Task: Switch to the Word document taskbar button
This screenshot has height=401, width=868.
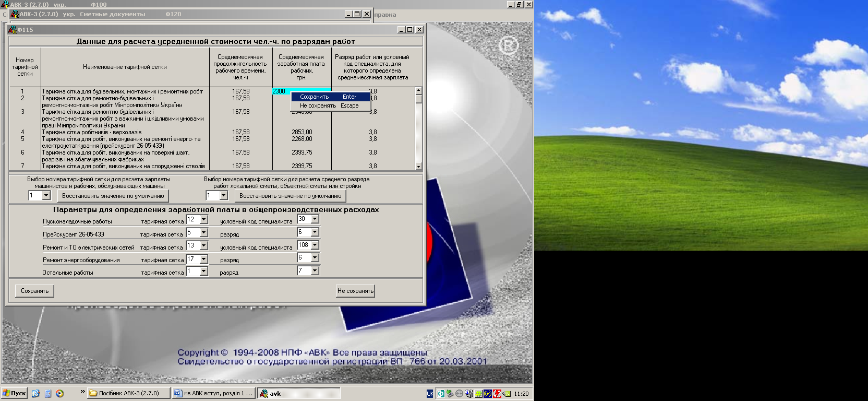Action: point(214,393)
